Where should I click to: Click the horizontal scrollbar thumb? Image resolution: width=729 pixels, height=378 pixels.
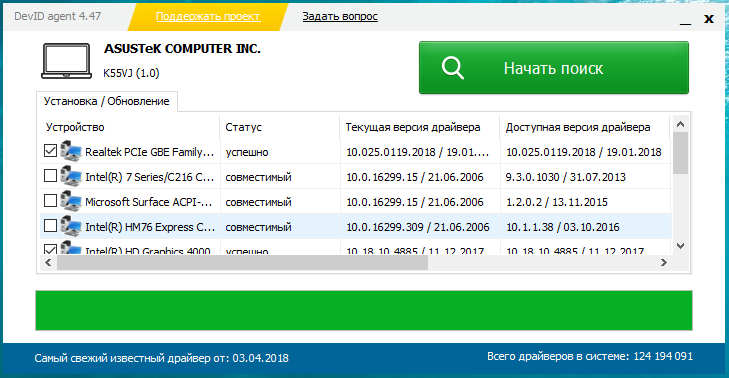[x=242, y=263]
